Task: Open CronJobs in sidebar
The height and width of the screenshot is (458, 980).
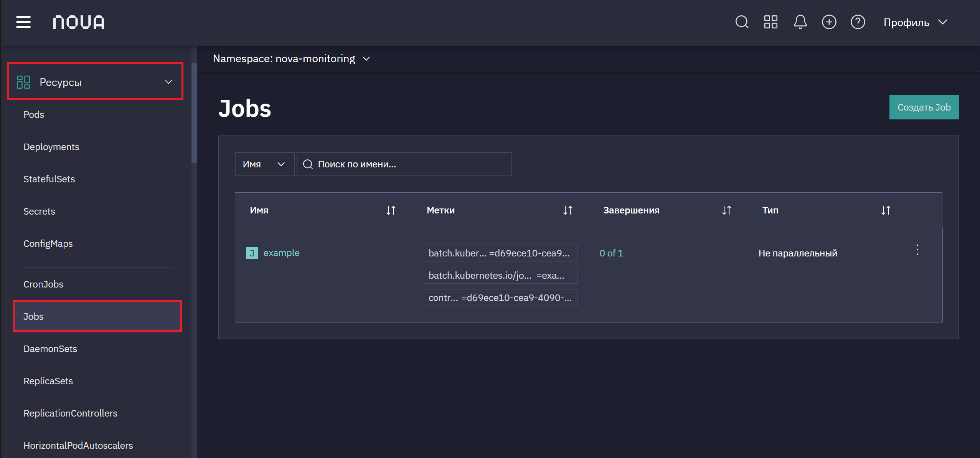Action: click(43, 284)
